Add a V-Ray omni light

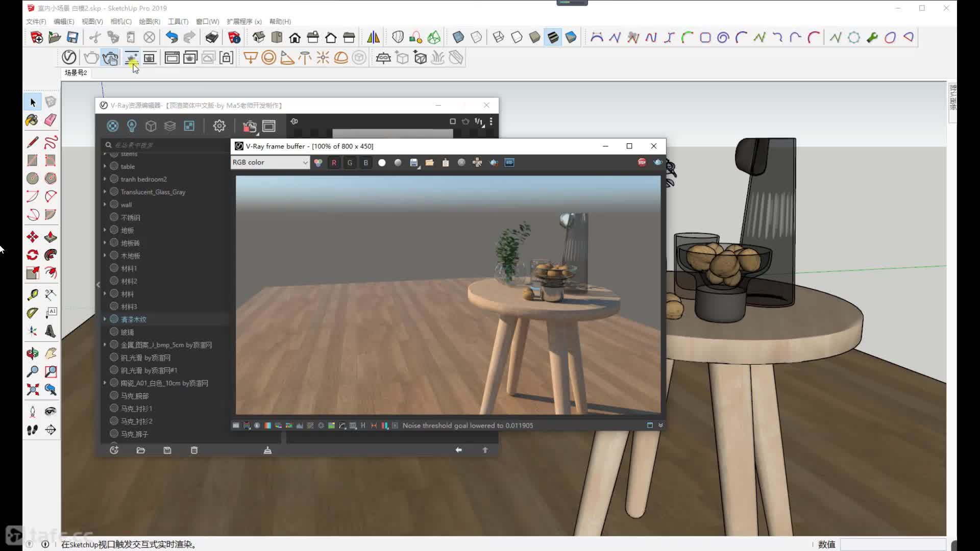323,58
